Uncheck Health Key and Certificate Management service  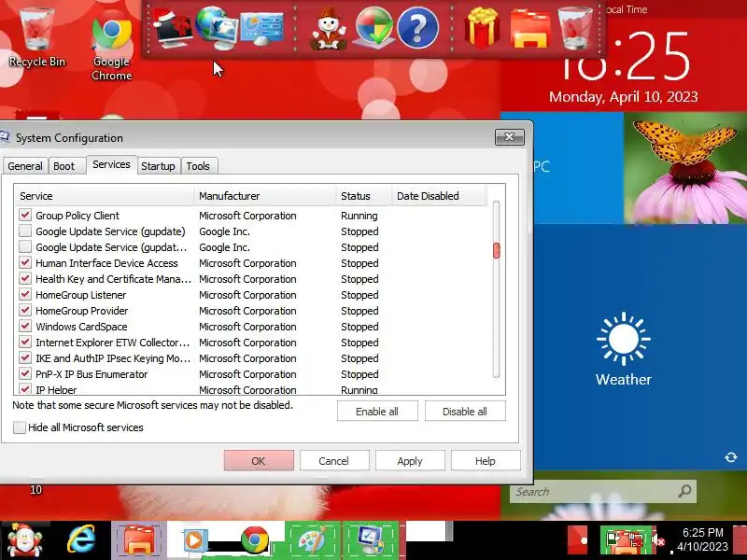click(x=25, y=279)
